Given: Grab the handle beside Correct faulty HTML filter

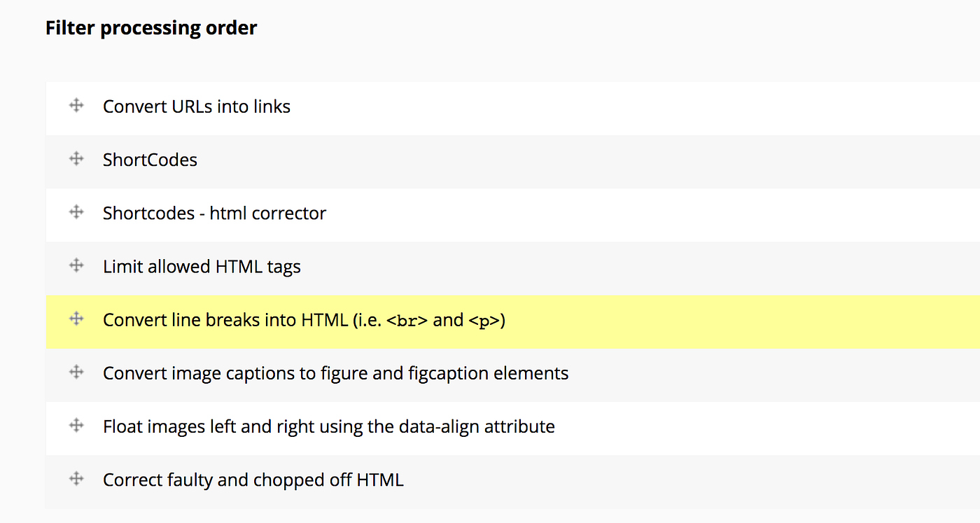Looking at the screenshot, I should 76,478.
